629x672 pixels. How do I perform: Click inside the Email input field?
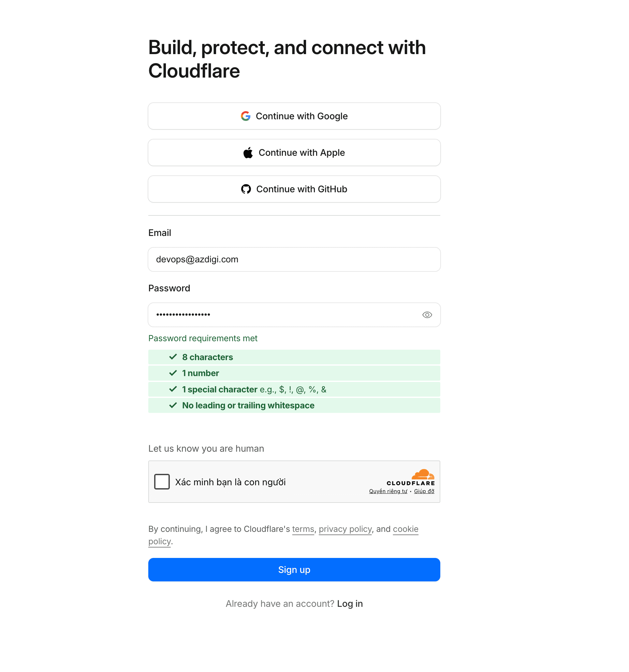click(x=294, y=259)
